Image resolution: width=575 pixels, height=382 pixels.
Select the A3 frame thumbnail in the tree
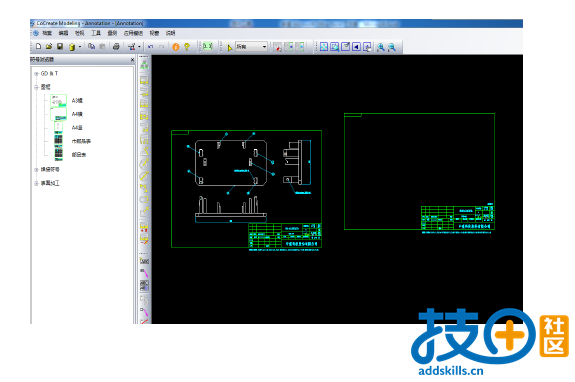pos(58,100)
